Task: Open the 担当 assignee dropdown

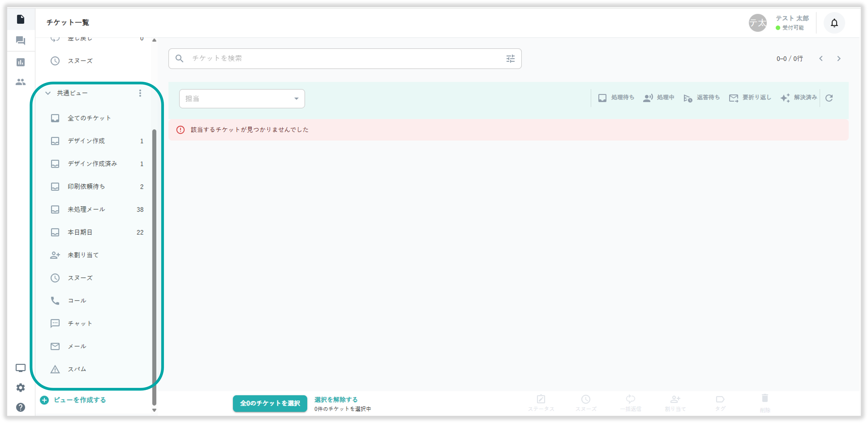Action: [242, 99]
